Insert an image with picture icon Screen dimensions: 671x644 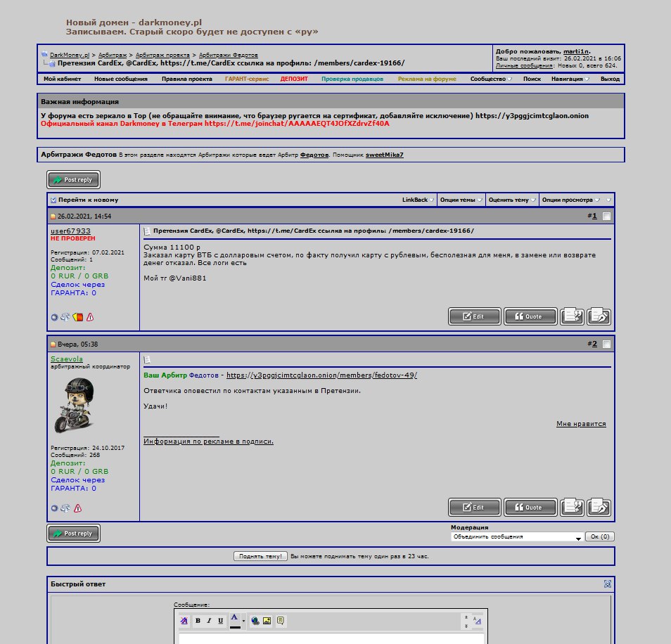click(x=267, y=621)
